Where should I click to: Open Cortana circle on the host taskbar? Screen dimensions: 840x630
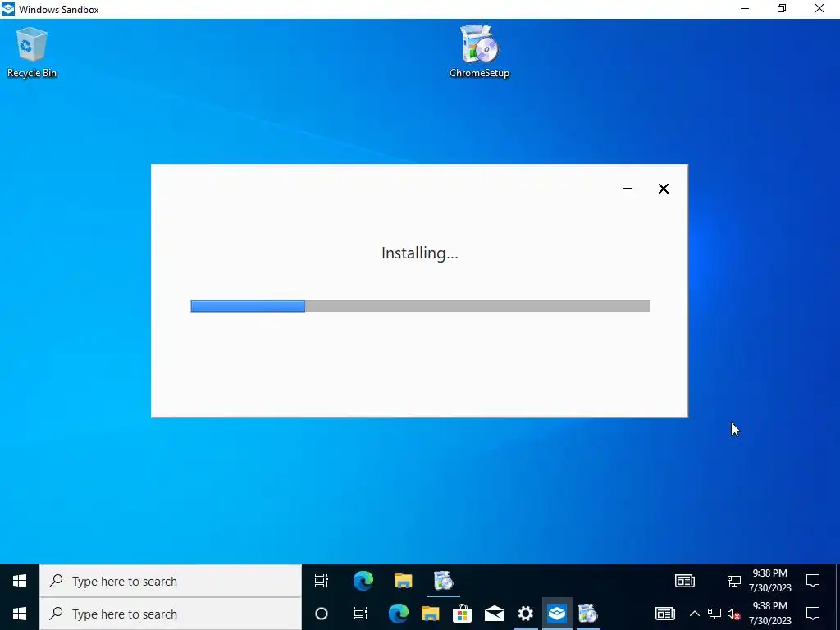pyautogui.click(x=322, y=614)
